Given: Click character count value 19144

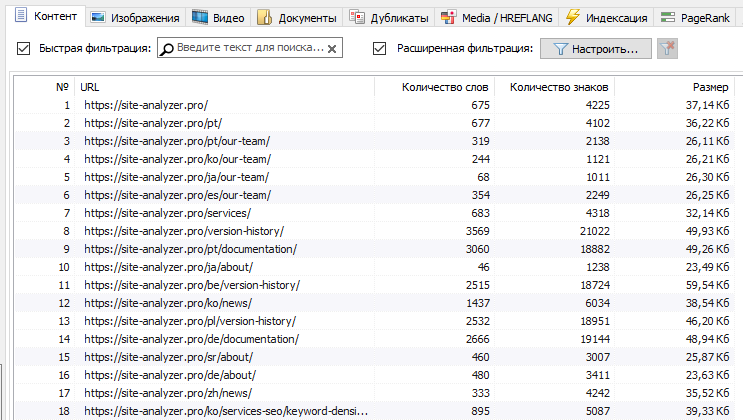Looking at the screenshot, I should pos(595,339).
